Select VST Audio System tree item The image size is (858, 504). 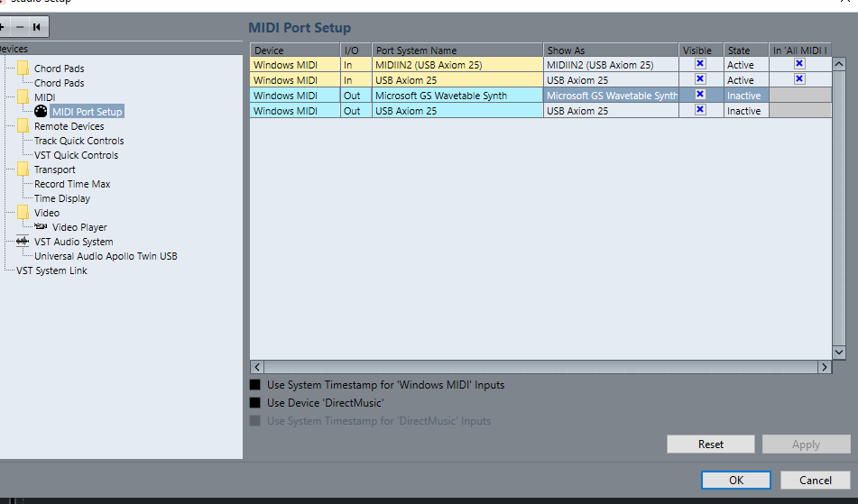pos(73,242)
